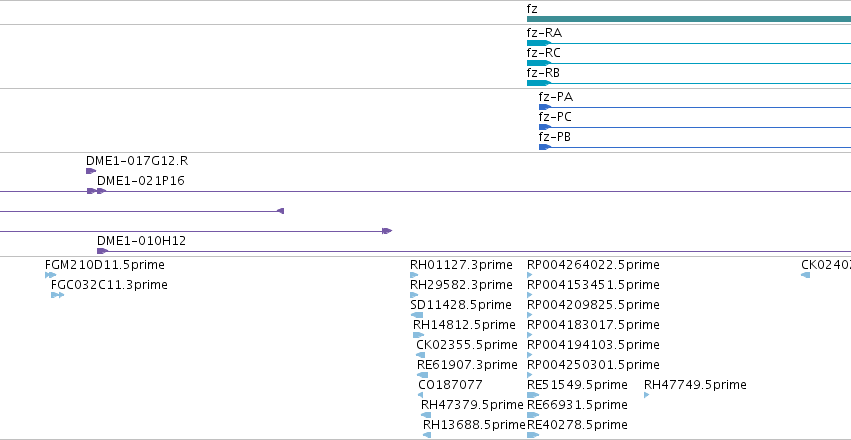The height and width of the screenshot is (440, 851).
Task: Click the RP004264022.5prime EST label
Action: tap(593, 265)
